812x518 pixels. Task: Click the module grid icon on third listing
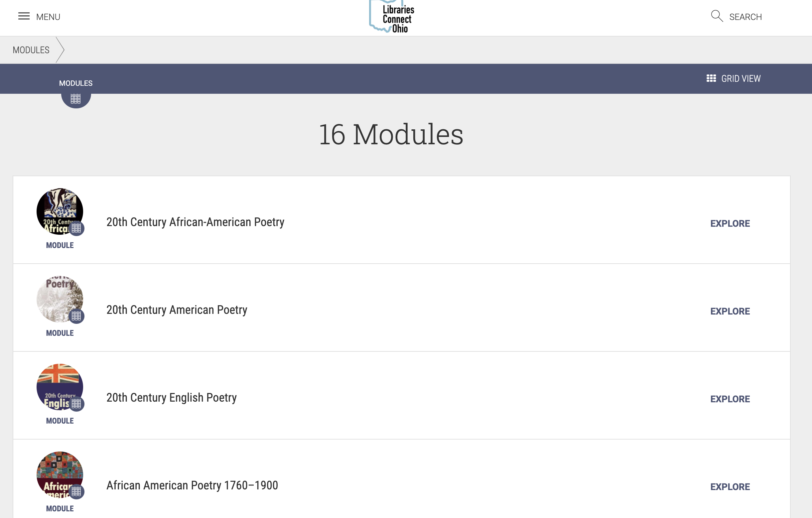pos(77,404)
